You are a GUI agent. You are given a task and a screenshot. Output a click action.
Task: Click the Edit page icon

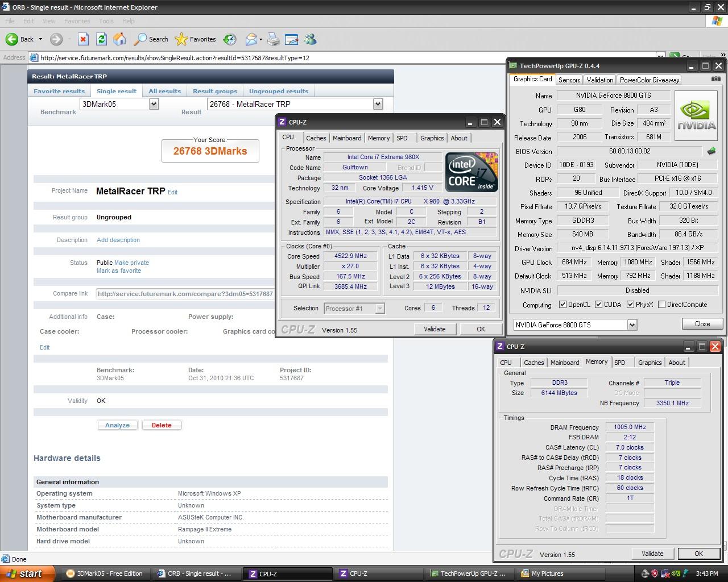292,39
